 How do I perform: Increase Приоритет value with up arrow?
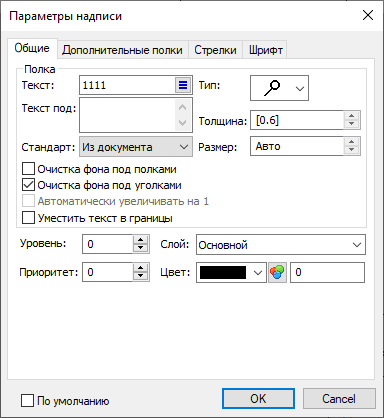[x=141, y=268]
